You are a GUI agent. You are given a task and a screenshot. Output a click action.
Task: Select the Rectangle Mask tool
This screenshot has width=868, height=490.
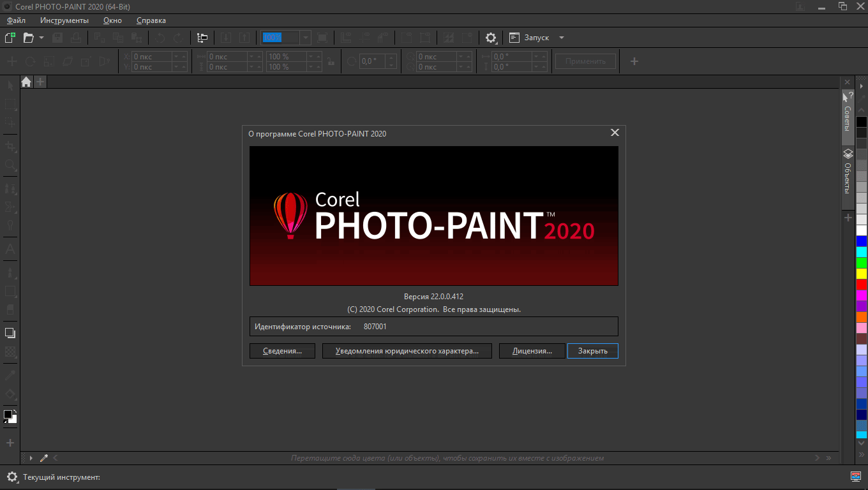click(x=10, y=103)
